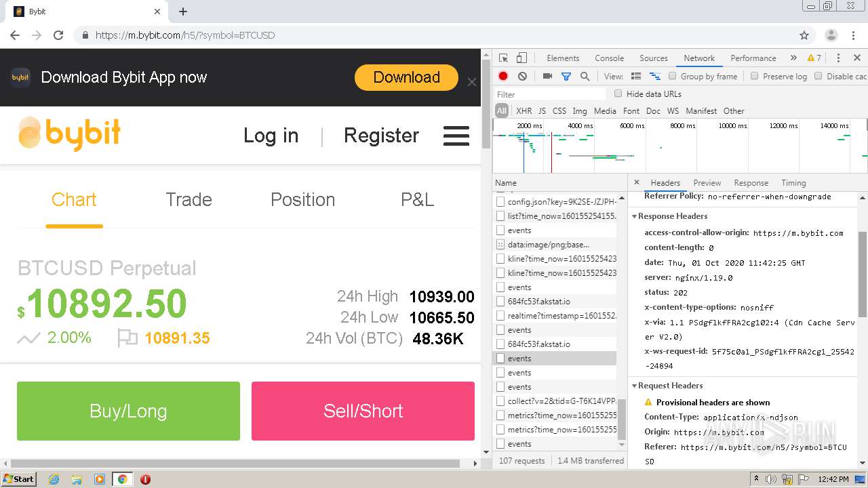The image size is (868, 488).
Task: Enable Disable cache checkbox
Action: pos(818,76)
